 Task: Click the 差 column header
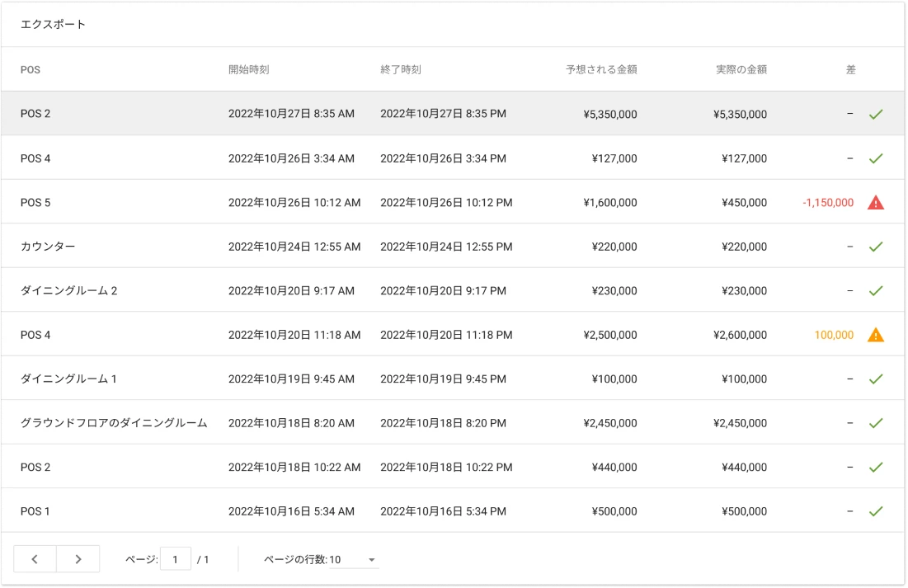850,69
